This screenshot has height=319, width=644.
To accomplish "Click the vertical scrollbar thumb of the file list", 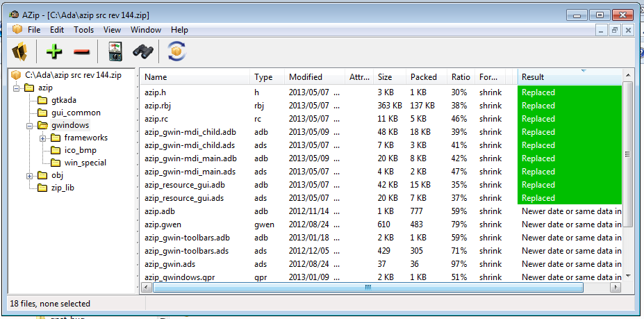I will tap(627, 154).
